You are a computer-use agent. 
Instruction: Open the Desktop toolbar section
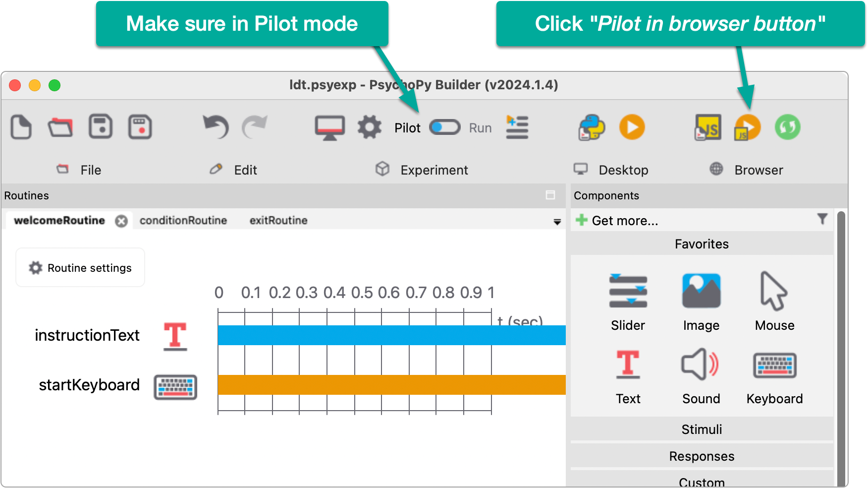click(x=611, y=170)
